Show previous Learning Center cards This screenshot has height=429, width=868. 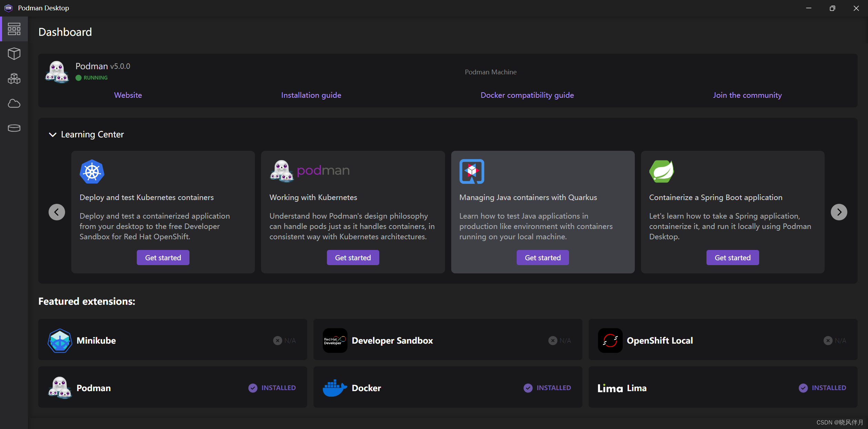pos(57,212)
